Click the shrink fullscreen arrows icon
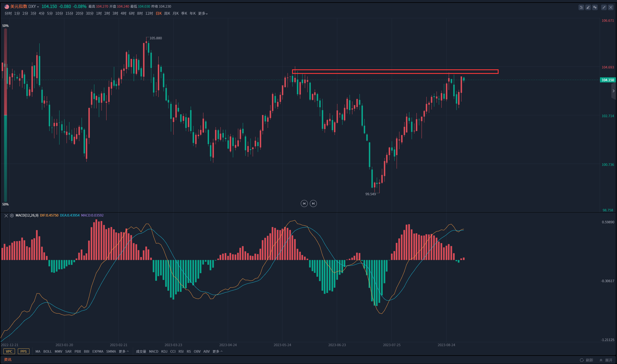The height and width of the screenshot is (364, 617). pyautogui.click(x=604, y=7)
